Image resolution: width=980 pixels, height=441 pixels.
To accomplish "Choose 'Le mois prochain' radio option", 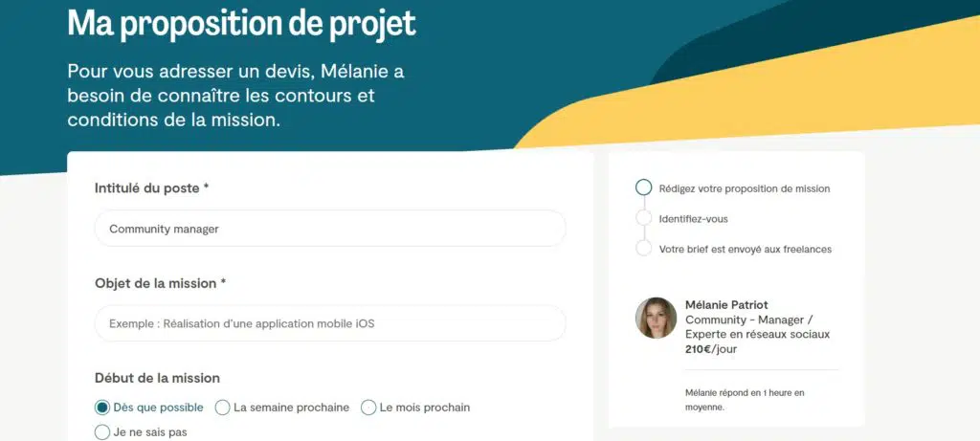I will [368, 408].
